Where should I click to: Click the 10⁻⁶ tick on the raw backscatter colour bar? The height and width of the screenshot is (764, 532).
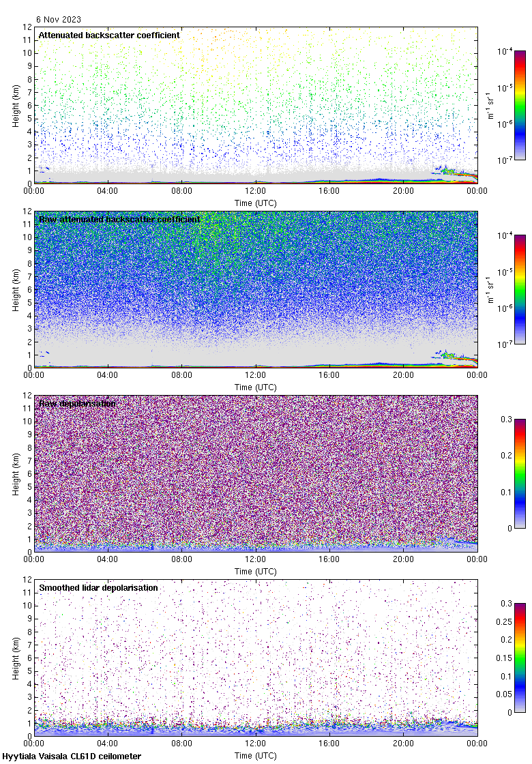coord(504,308)
